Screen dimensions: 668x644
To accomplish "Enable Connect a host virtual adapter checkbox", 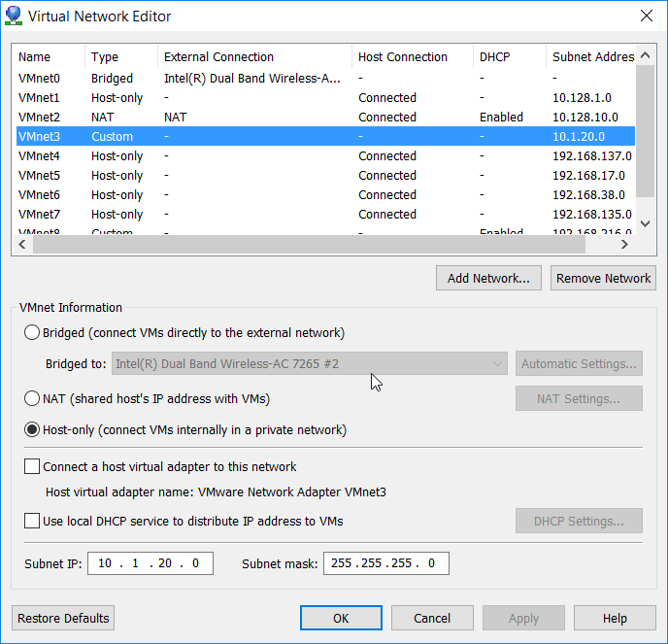I will tap(32, 467).
